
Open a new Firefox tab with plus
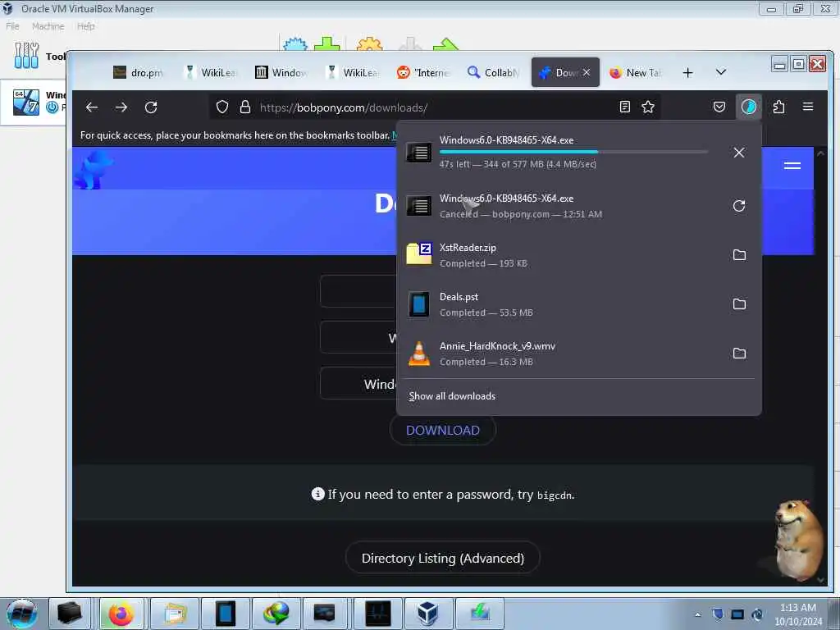coord(688,73)
